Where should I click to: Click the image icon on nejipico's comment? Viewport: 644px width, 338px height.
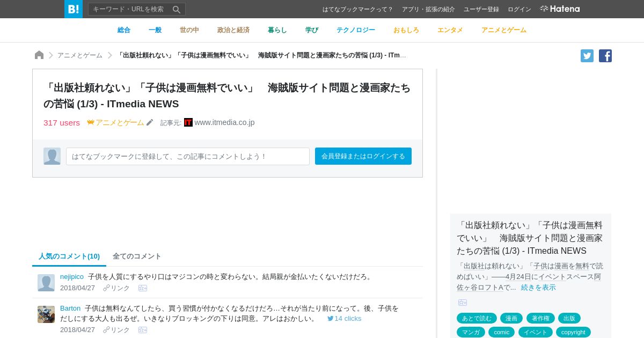pyautogui.click(x=143, y=288)
